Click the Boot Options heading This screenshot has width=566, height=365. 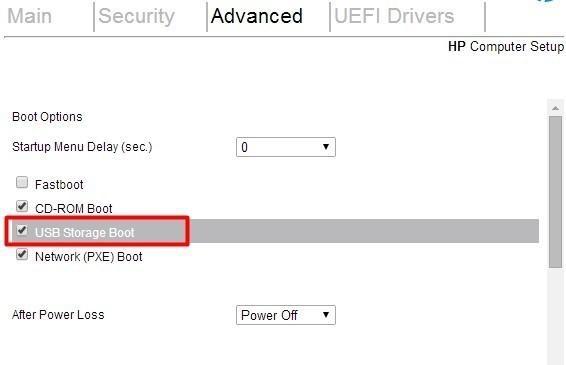click(x=47, y=117)
